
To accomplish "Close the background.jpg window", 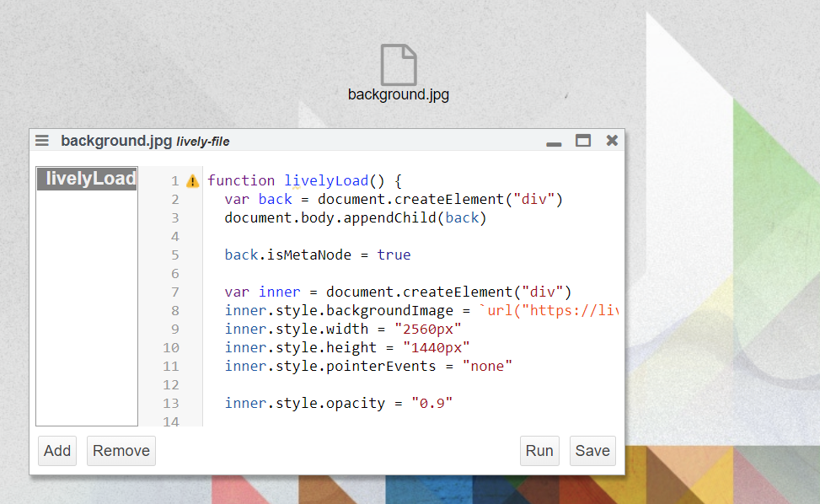I will point(612,141).
